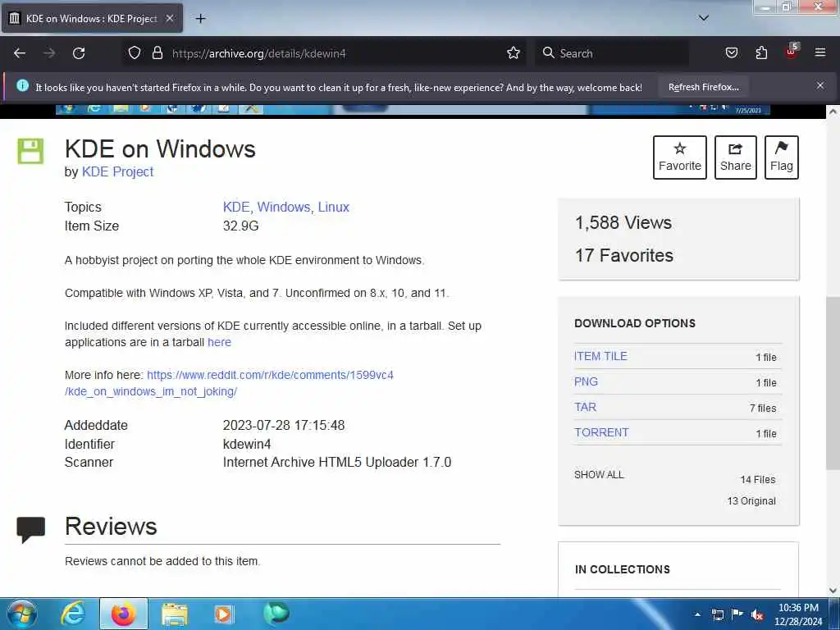The height and width of the screenshot is (630, 840).
Task: Open the Firefox hamburger application menu
Action: (x=820, y=53)
